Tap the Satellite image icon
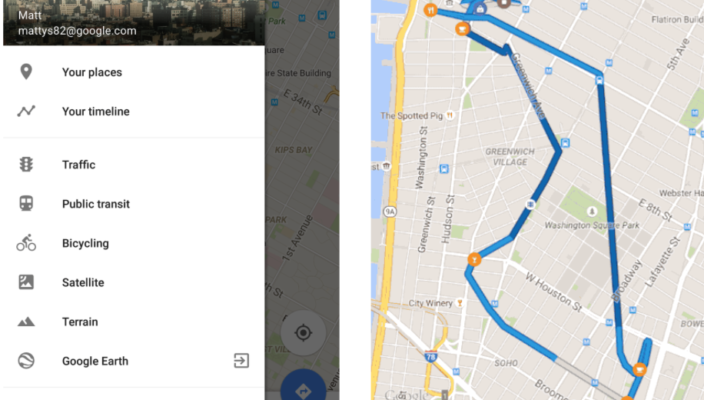Screen dimensions: 704x400 tap(26, 282)
